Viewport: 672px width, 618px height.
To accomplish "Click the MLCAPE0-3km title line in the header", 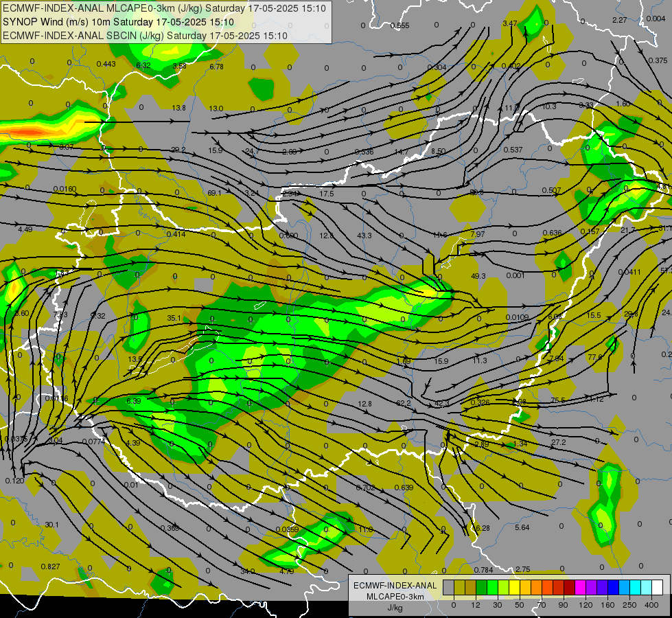I will [x=164, y=8].
